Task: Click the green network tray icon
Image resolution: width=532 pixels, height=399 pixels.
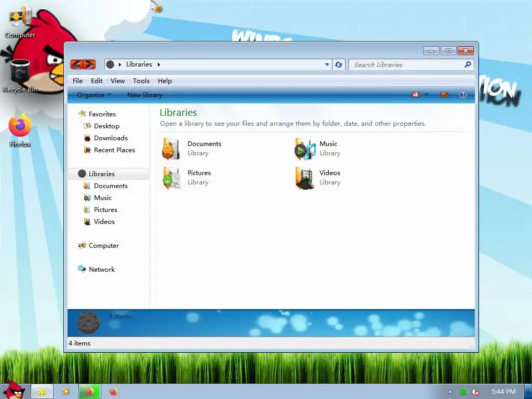Action: (462, 392)
